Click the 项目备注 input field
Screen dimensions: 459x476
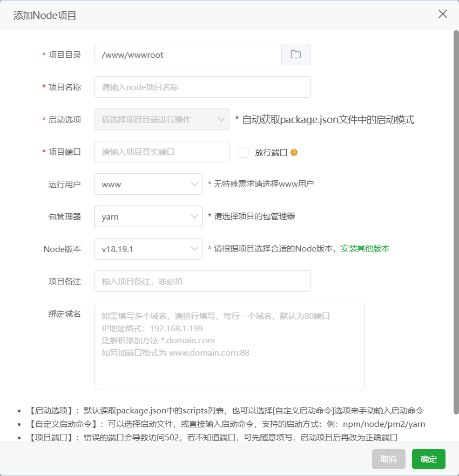point(202,281)
